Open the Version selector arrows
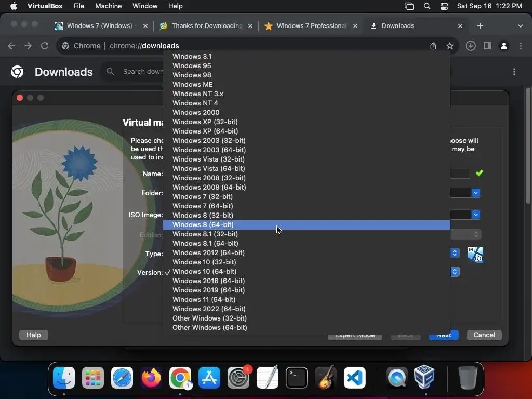The height and width of the screenshot is (399, 532). tap(455, 272)
